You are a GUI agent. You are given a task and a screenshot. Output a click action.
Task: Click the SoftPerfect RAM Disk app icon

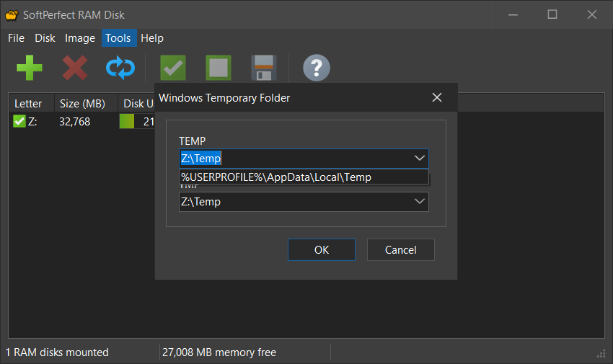pos(12,15)
